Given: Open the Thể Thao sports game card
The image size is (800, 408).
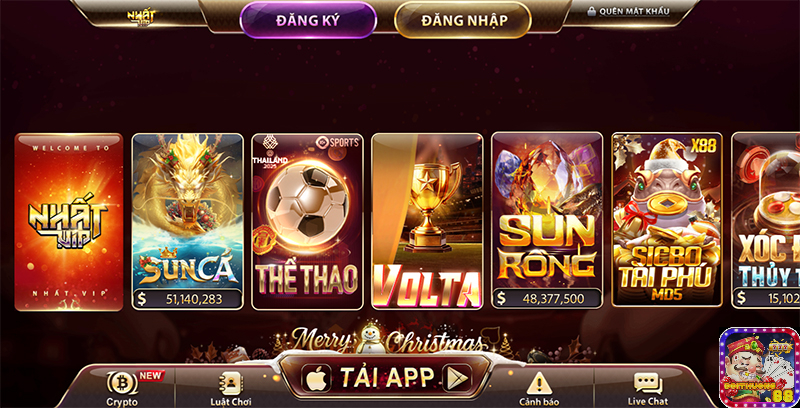Looking at the screenshot, I should 308,222.
